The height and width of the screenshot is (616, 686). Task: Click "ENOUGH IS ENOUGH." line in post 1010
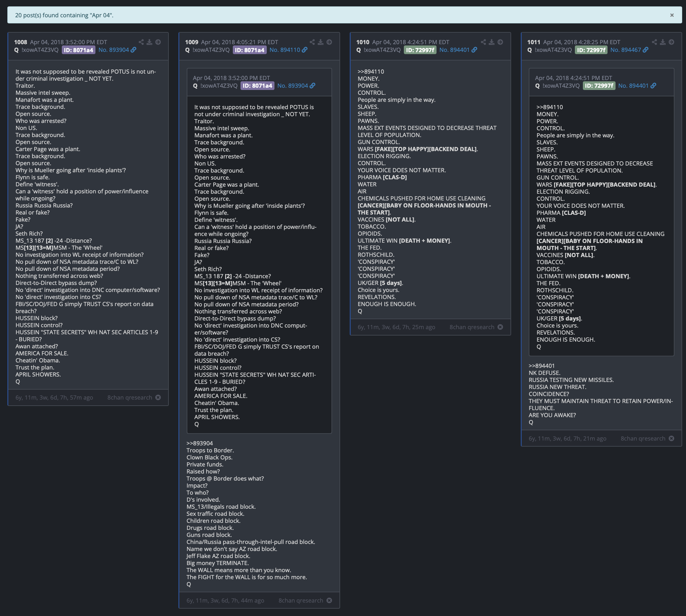[x=387, y=304]
